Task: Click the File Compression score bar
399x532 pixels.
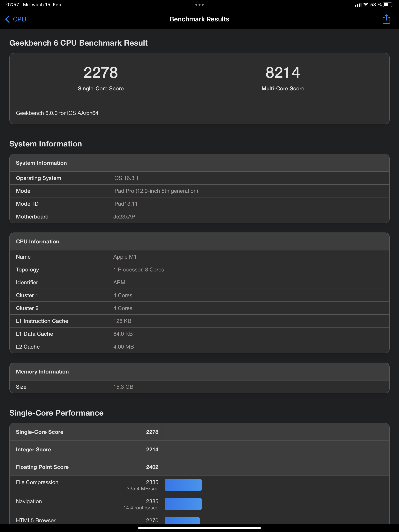Action: coord(183,485)
